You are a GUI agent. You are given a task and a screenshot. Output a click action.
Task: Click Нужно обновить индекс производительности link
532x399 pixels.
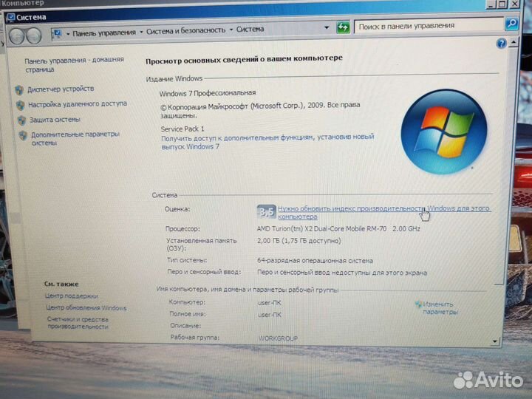point(383,212)
